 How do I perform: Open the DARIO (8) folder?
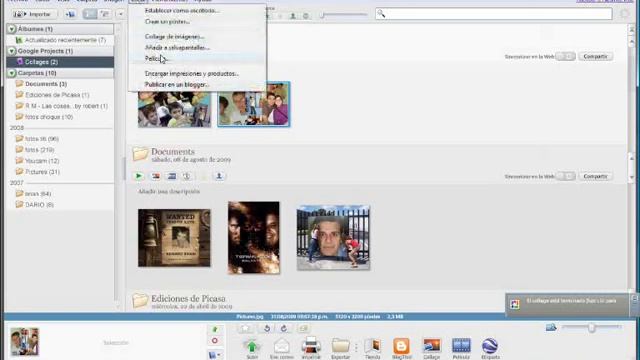coord(39,204)
